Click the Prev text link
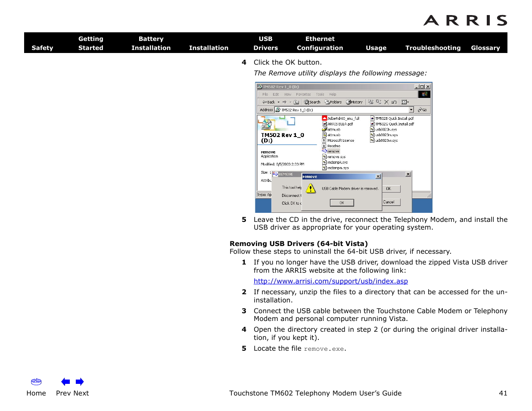Image resolution: width=532 pixels, height=411 pixels. (x=63, y=393)
